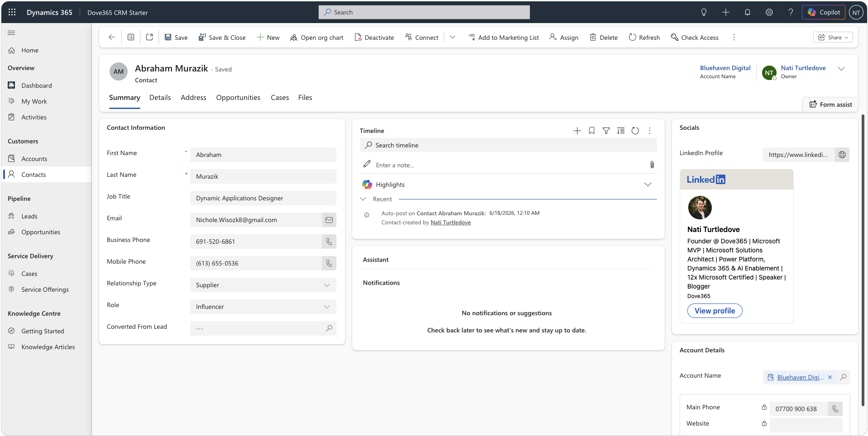Viewport: 868px width, 436px height.
Task: Assign the contact record
Action: tap(564, 38)
